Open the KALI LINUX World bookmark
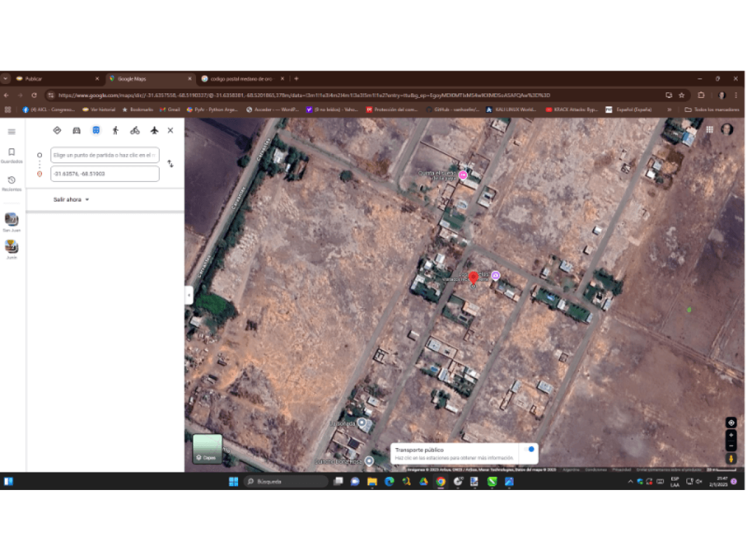The image size is (747, 560). (511, 110)
